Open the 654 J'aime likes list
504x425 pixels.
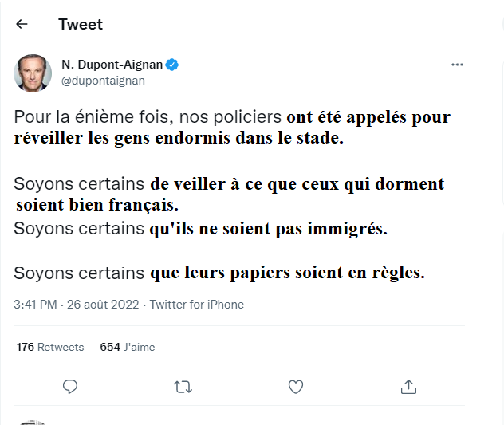pos(128,347)
